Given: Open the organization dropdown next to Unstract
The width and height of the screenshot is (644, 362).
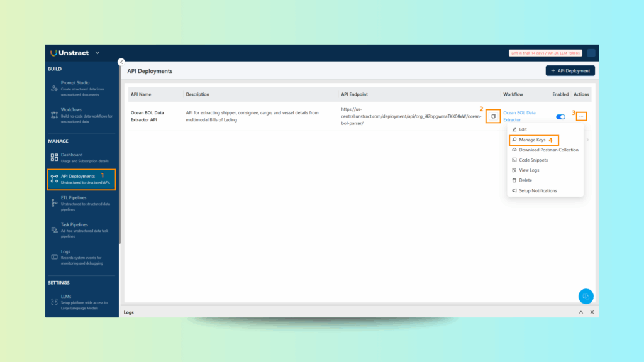Looking at the screenshot, I should (97, 53).
